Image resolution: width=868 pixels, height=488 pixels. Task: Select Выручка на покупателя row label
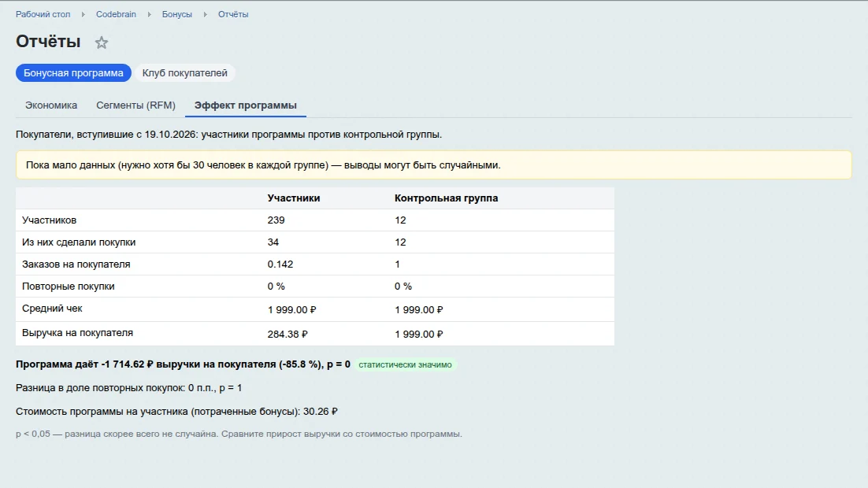(77, 333)
